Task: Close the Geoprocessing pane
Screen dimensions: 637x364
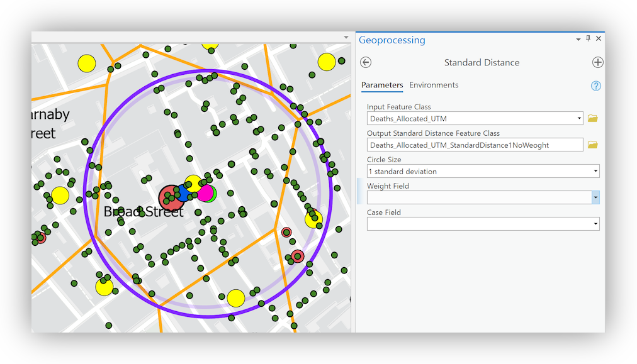Action: tap(599, 38)
